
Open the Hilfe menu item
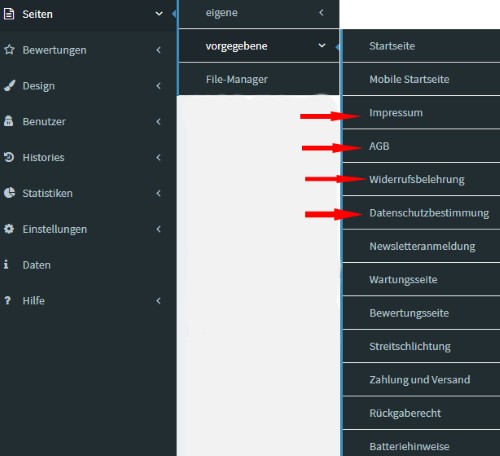click(x=88, y=300)
